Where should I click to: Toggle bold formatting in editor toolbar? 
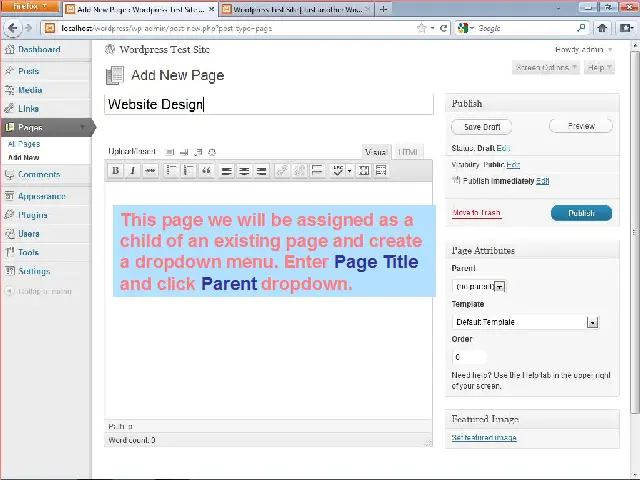coord(115,171)
